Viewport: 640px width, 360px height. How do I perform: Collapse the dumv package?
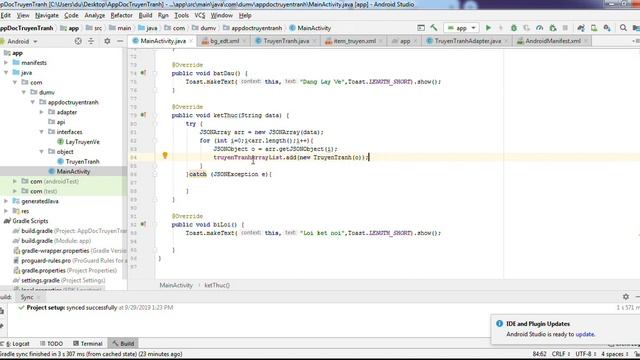click(x=24, y=92)
